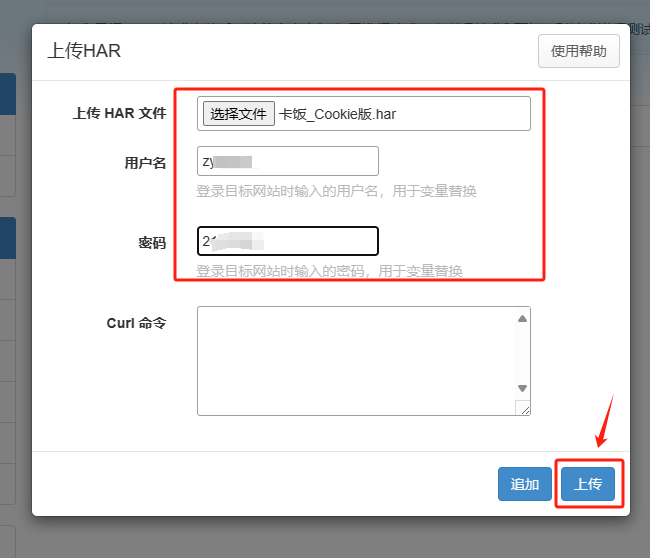Viewport: 650px width, 558px height.
Task: Click the Curl 命令 field label
Action: (x=135, y=323)
